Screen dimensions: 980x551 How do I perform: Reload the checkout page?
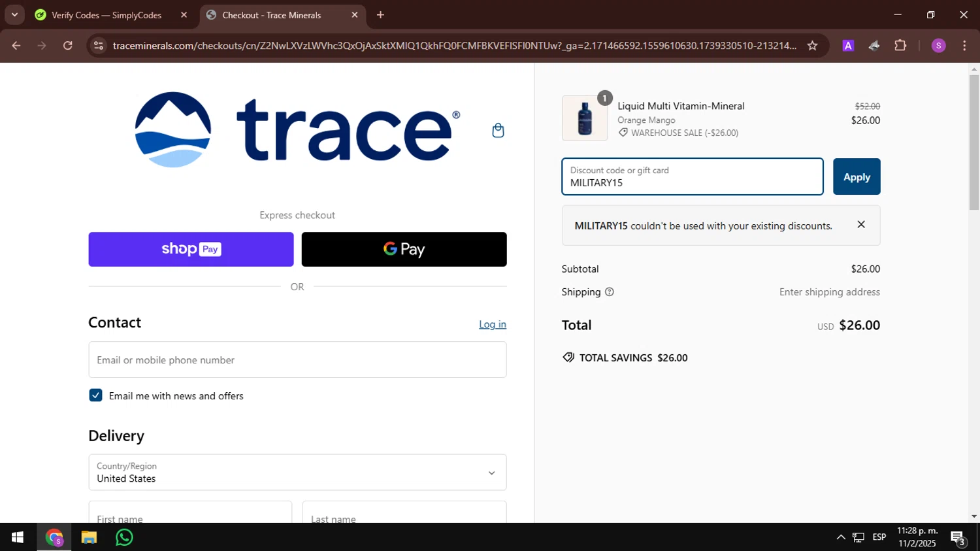(68, 46)
